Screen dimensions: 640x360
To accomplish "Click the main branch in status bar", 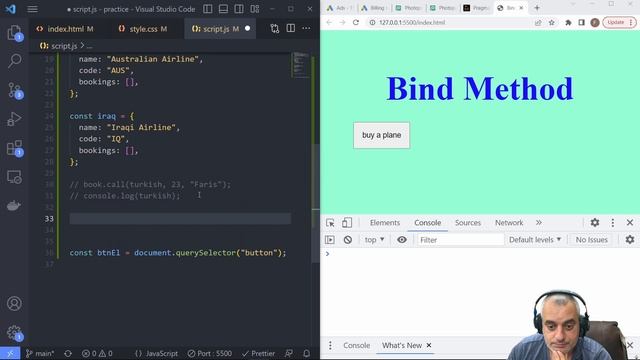I will (x=40, y=353).
